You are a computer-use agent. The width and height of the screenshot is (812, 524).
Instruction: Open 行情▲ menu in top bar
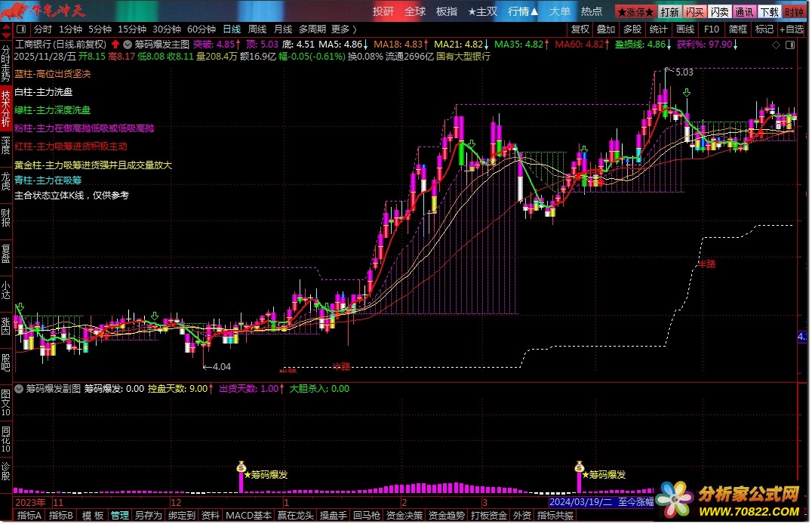[x=522, y=11]
